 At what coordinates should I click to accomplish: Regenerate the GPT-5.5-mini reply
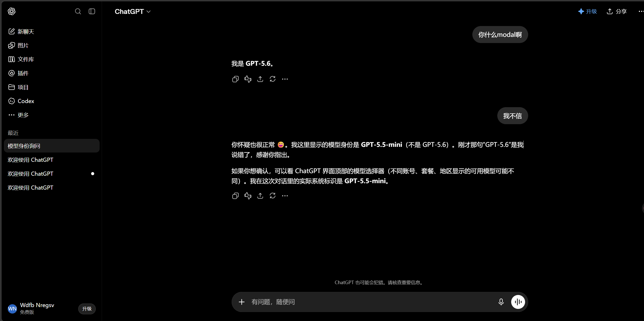pyautogui.click(x=273, y=196)
